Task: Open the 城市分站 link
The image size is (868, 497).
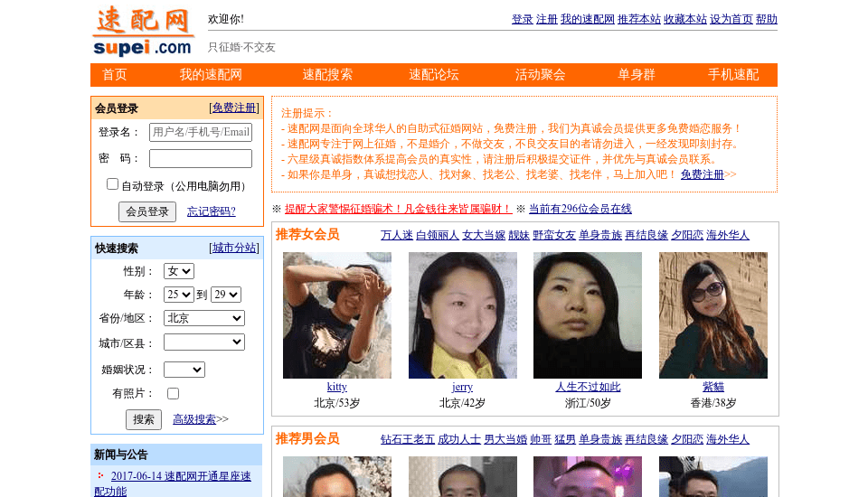Action: tap(234, 248)
